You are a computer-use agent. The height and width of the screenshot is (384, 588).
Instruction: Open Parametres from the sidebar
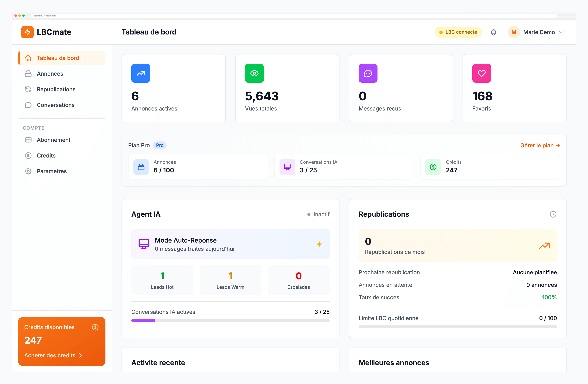(x=51, y=171)
